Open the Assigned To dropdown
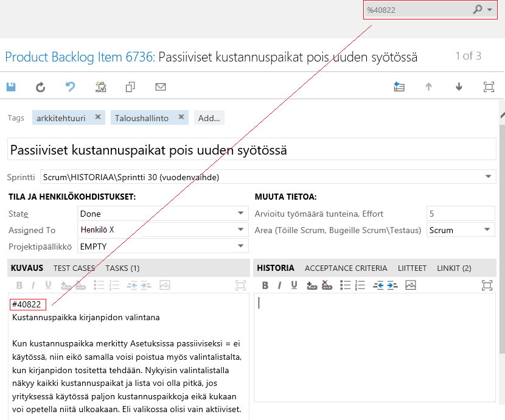The width and height of the screenshot is (505, 420). (240, 229)
